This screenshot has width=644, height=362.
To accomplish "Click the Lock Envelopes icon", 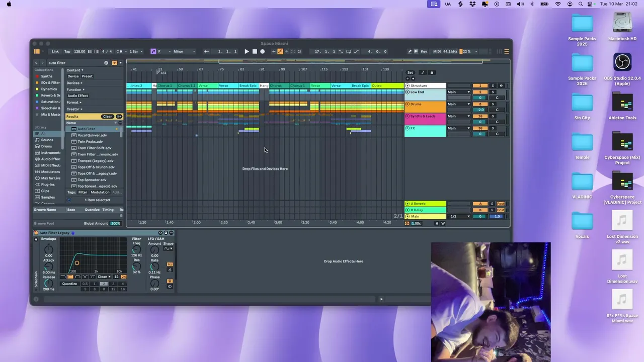I will (x=432, y=72).
